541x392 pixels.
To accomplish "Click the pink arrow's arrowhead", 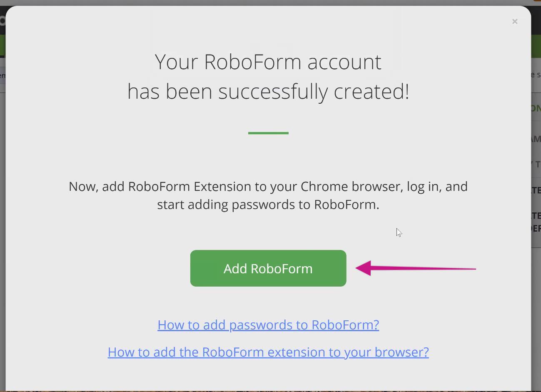I will click(x=363, y=268).
